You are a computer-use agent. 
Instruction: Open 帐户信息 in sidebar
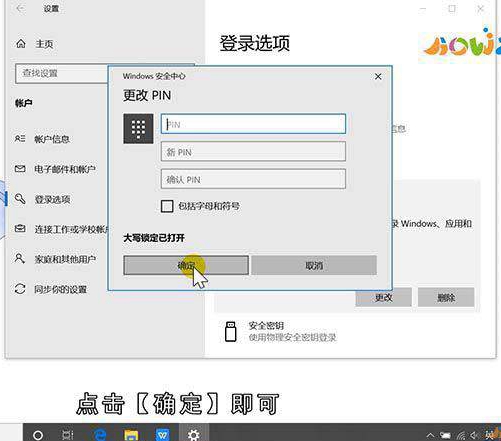pos(52,139)
